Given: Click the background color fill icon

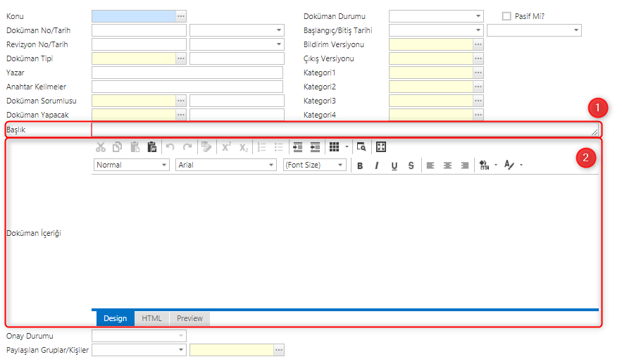Looking at the screenshot, I should coord(484,165).
